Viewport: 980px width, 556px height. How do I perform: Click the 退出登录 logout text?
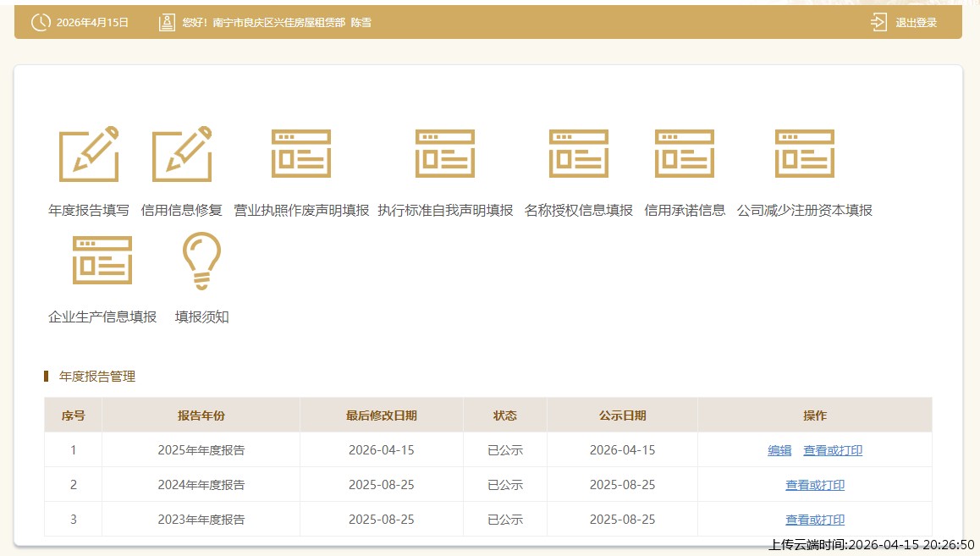917,22
